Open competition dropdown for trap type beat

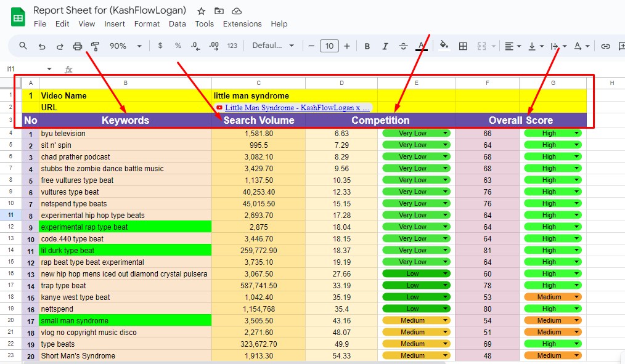tap(416, 286)
